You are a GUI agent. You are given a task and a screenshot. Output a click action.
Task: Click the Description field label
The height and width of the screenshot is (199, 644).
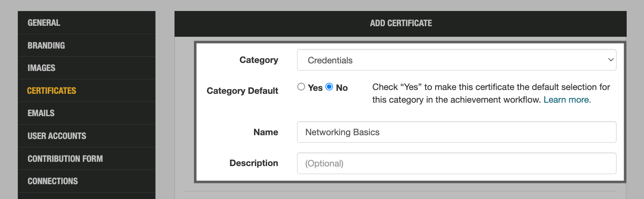pyautogui.click(x=254, y=163)
